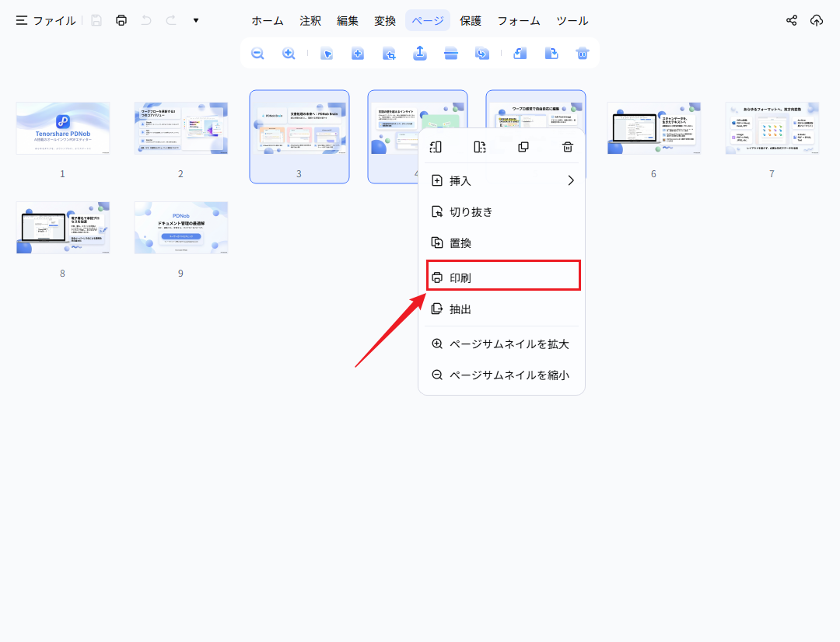Select the page 7 thumbnail

[x=772, y=128]
